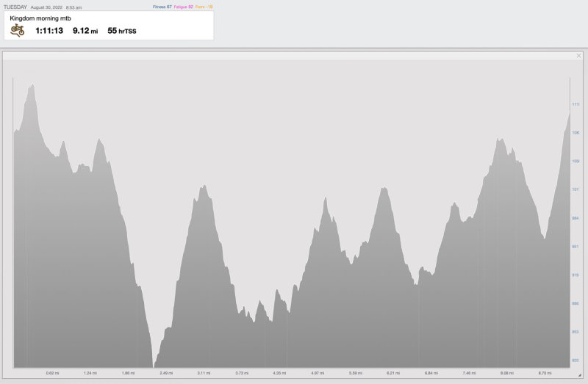This screenshot has width=588, height=384.
Task: Click the 4.97 mi axis label
Action: pyautogui.click(x=318, y=373)
